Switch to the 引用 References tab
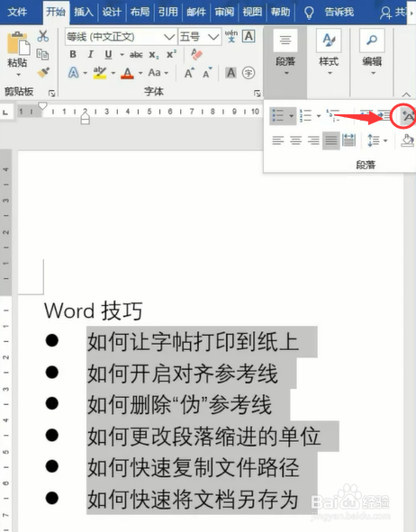This screenshot has width=416, height=532. coord(168,13)
